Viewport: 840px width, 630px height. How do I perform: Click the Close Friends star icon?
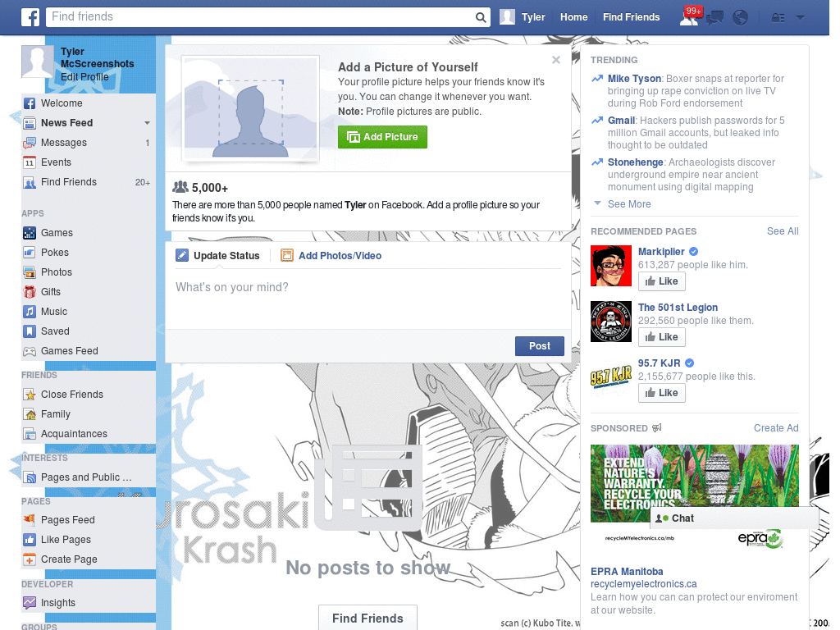pyautogui.click(x=30, y=395)
